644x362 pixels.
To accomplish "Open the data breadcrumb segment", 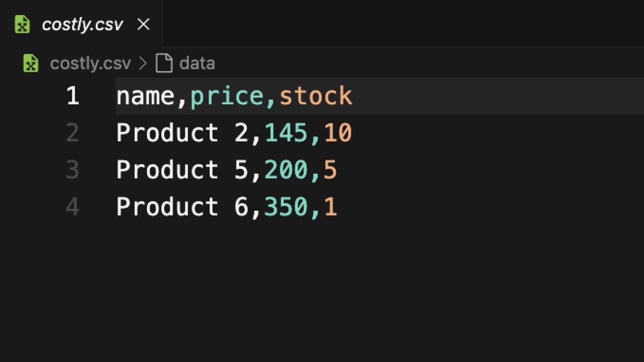I will [x=197, y=63].
